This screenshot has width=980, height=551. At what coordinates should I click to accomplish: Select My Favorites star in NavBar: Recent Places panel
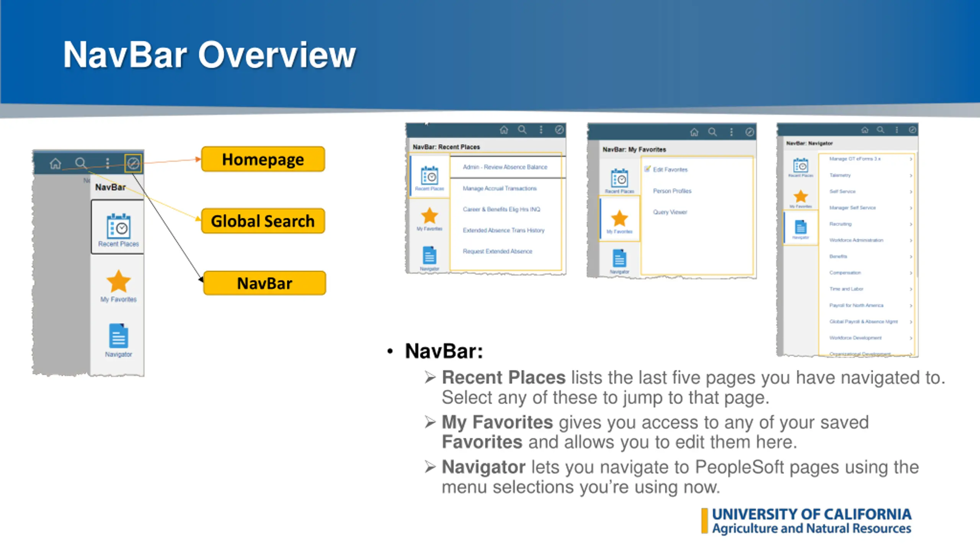[x=430, y=219]
